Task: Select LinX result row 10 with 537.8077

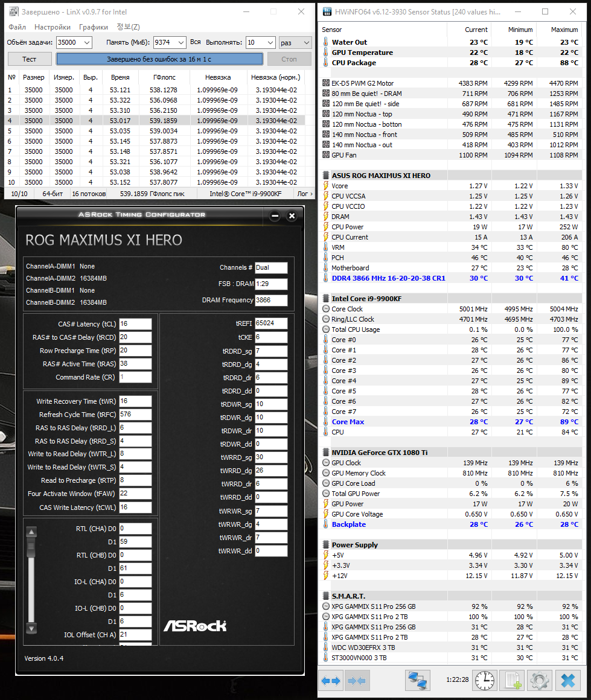Action: (155, 182)
